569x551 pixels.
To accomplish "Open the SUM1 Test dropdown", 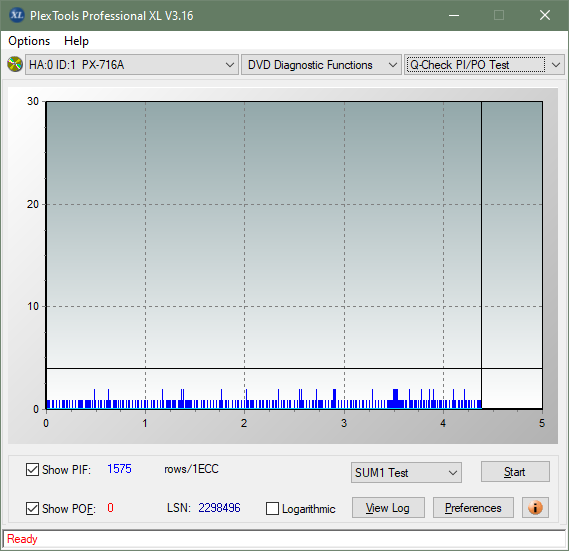I will click(x=406, y=472).
